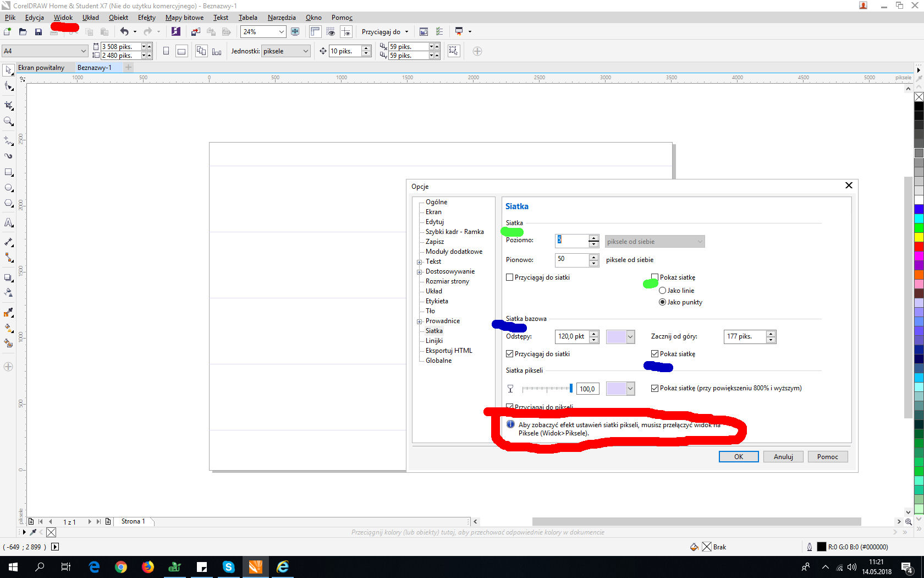The height and width of the screenshot is (578, 924).
Task: Select the 'Jako linie' radio button
Action: [662, 291]
